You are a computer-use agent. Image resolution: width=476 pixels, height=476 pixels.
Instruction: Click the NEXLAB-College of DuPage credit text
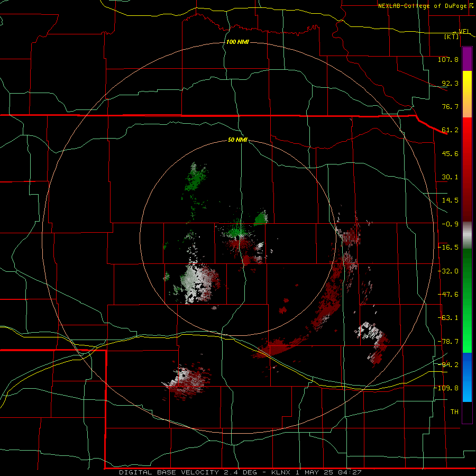pos(424,6)
